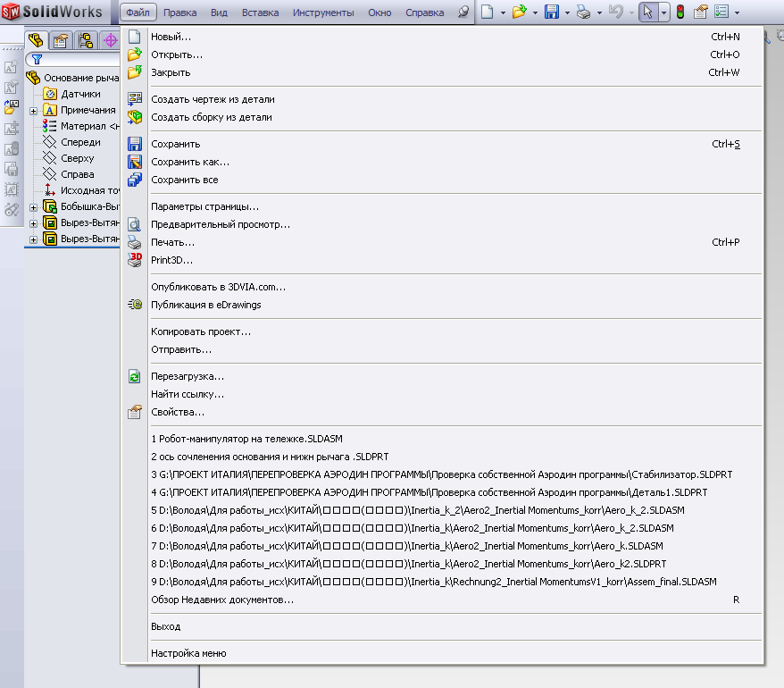
Task: Click the New document toolbar icon
Action: coord(487,12)
